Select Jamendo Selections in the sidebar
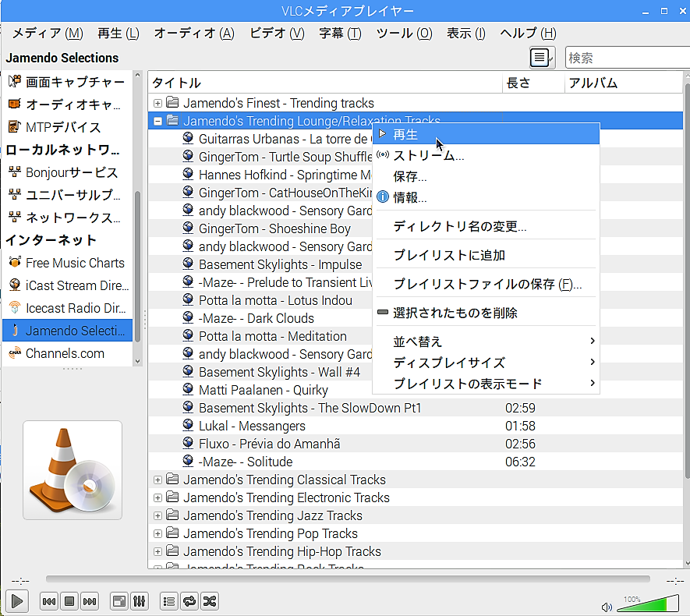The width and height of the screenshot is (690, 616). [x=67, y=331]
